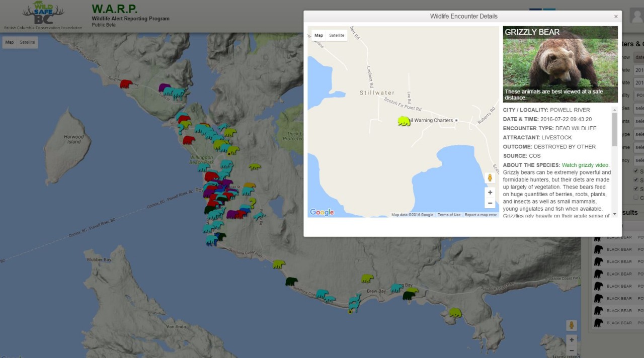Viewport: 644px width, 358px height.
Task: Switch the main map to Satellite view
Action: click(x=27, y=42)
